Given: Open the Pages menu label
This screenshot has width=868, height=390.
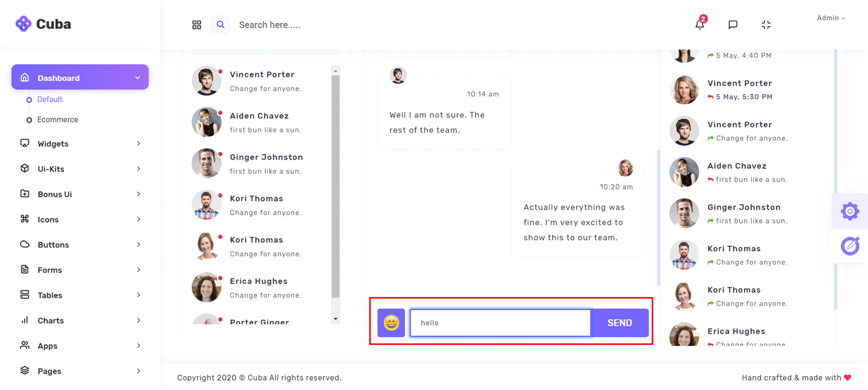Looking at the screenshot, I should pos(49,371).
